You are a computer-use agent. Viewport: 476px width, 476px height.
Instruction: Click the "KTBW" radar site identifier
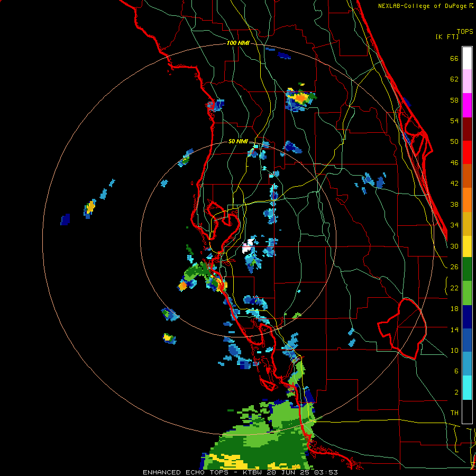[x=253, y=472]
